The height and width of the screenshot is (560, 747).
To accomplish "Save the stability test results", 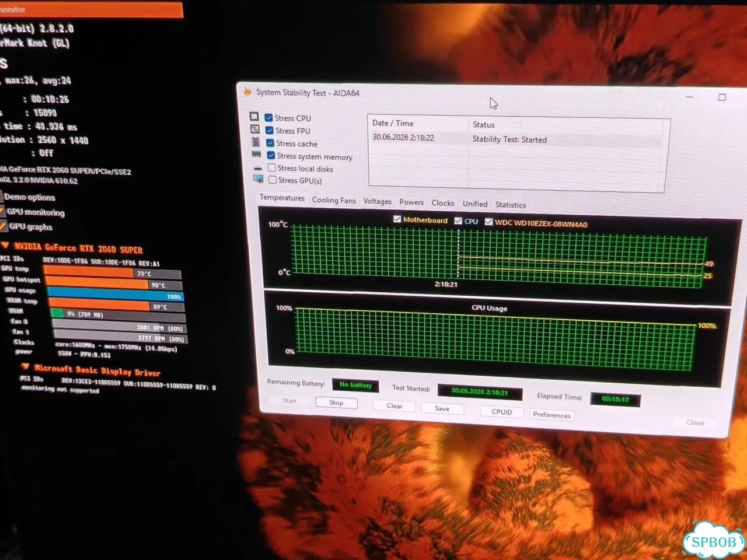I will (x=442, y=409).
